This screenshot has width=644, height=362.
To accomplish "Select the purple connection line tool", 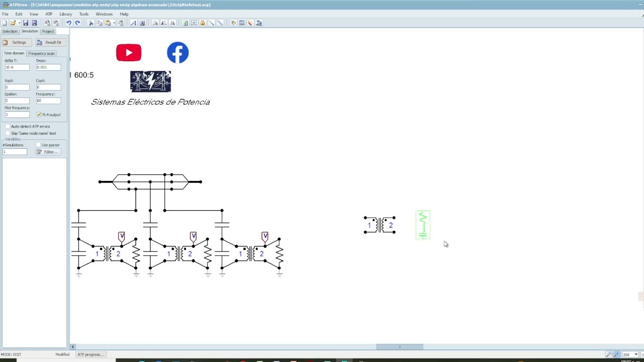I will click(220, 23).
